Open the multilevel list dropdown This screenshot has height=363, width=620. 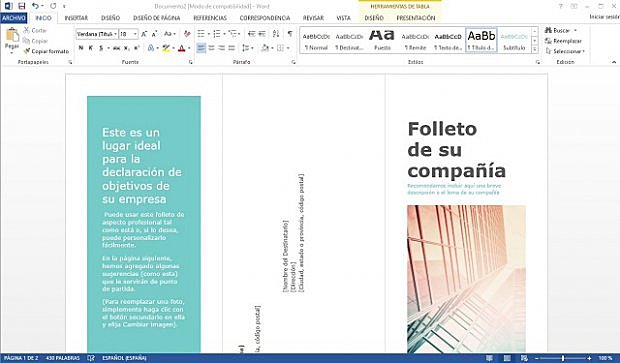[240, 34]
